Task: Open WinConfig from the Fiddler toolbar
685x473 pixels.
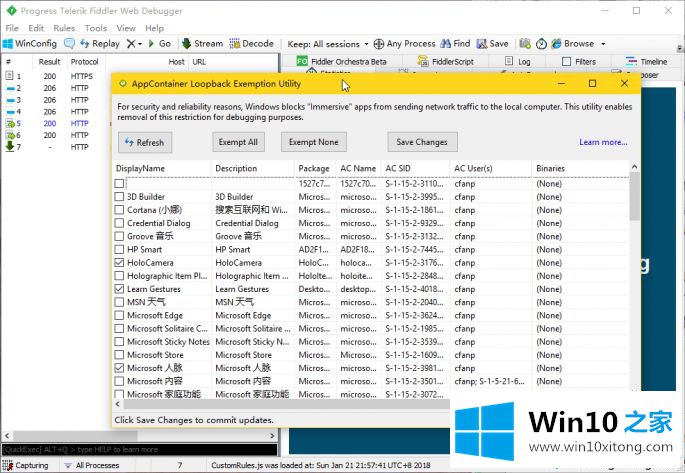Action: (x=30, y=44)
